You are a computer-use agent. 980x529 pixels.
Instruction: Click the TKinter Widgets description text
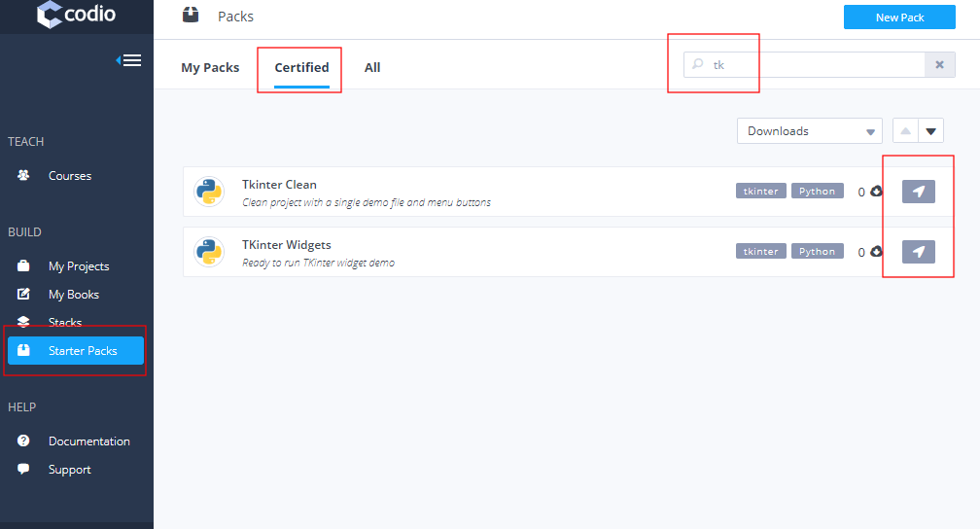(318, 263)
